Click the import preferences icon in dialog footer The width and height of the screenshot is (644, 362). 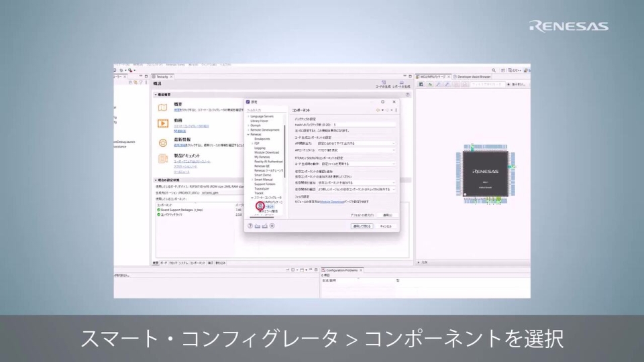(x=258, y=226)
